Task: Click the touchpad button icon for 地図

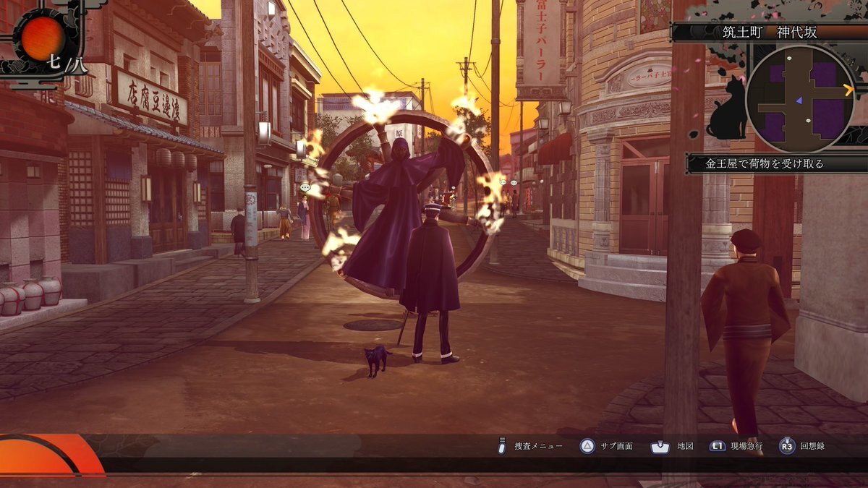Action: pyautogui.click(x=660, y=446)
